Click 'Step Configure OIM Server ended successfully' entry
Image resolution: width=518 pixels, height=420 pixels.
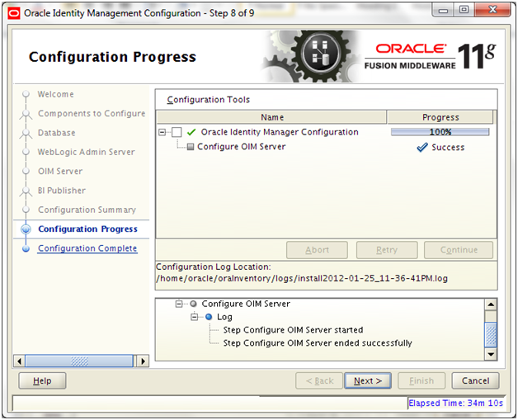point(318,343)
